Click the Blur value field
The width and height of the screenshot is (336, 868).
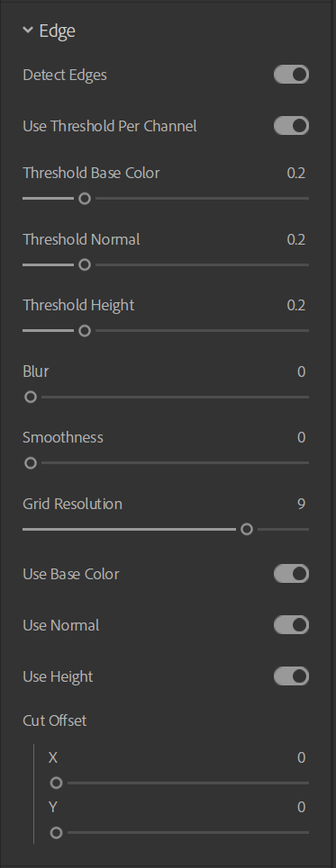[301, 371]
